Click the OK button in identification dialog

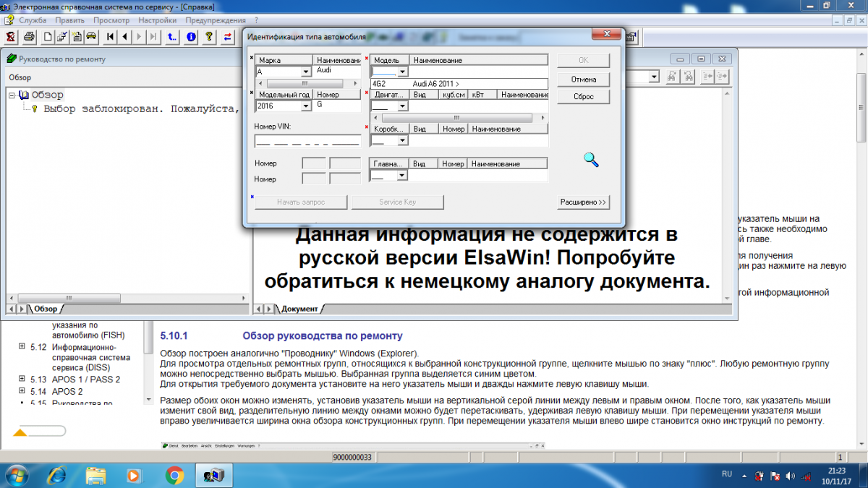(x=583, y=60)
